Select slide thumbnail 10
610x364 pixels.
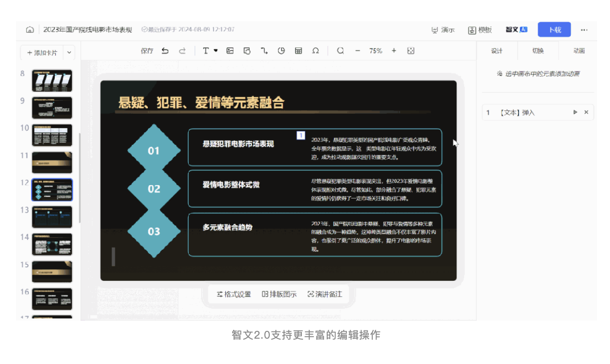(x=52, y=135)
